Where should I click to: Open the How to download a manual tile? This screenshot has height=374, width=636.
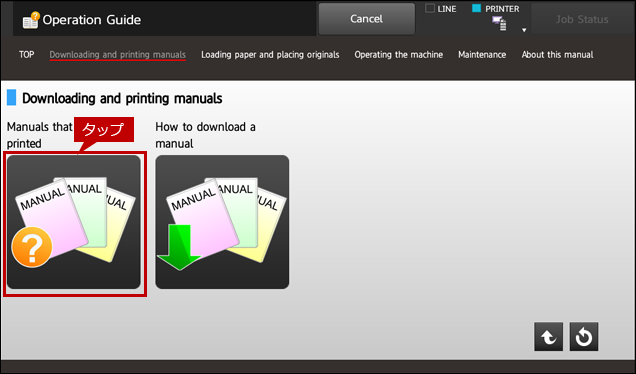pos(222,222)
